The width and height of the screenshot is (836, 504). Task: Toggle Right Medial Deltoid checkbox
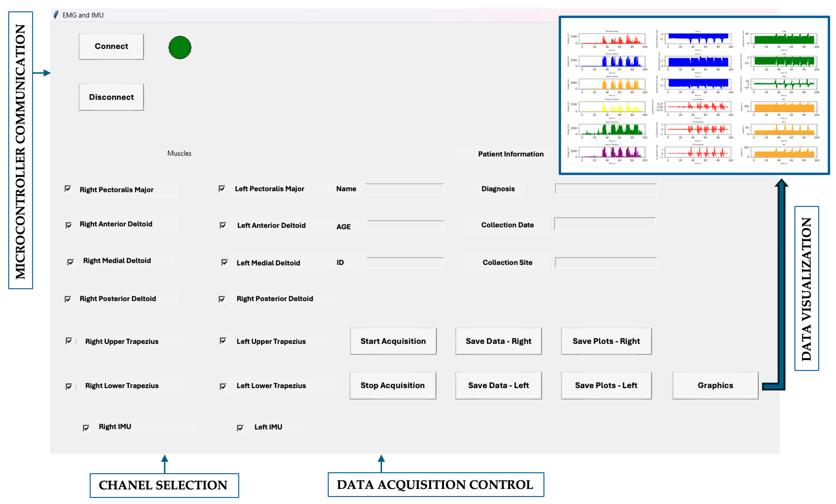[71, 262]
